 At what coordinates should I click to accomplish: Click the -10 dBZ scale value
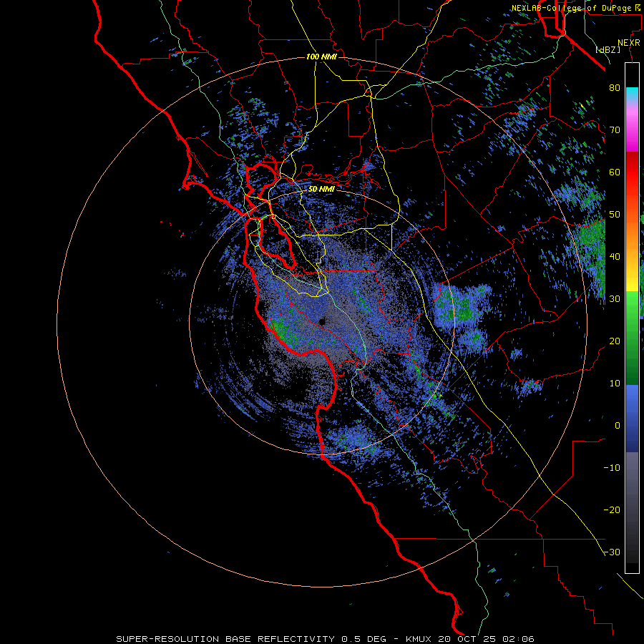tap(612, 468)
